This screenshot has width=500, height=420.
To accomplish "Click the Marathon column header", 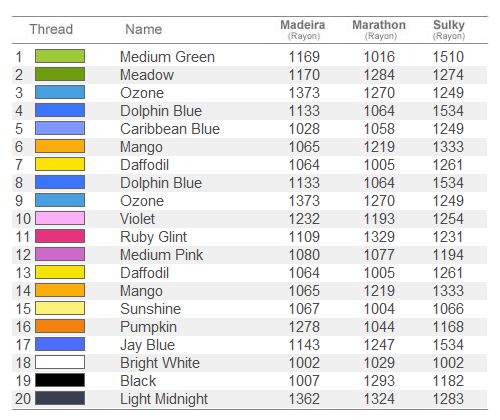I will point(379,29).
